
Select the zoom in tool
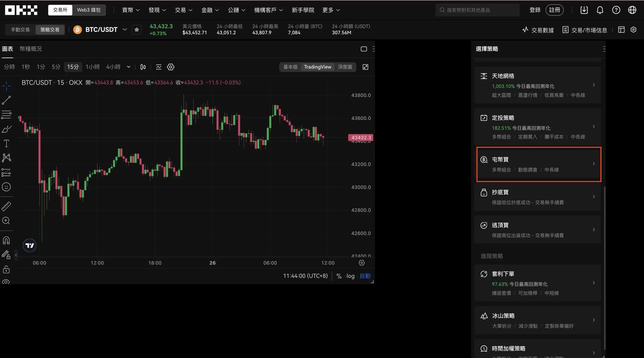click(x=6, y=221)
